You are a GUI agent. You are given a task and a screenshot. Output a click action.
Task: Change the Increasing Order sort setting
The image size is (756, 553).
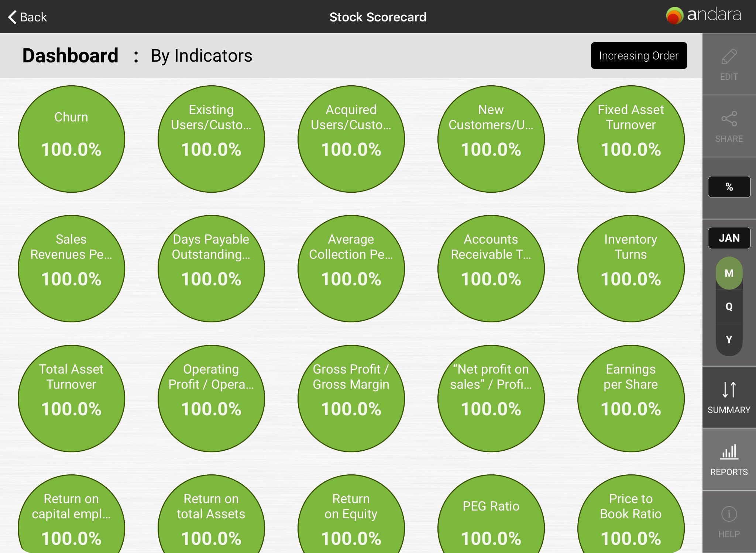pyautogui.click(x=639, y=56)
